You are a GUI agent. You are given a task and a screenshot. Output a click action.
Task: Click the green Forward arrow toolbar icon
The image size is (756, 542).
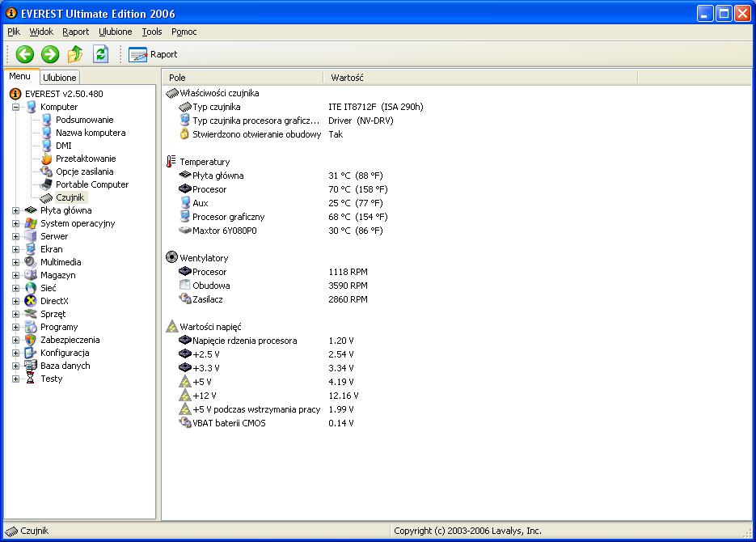49,54
